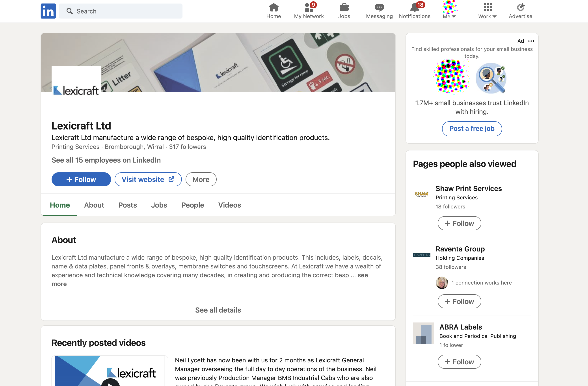Select the About tab on Lexicraft page

[x=94, y=205]
